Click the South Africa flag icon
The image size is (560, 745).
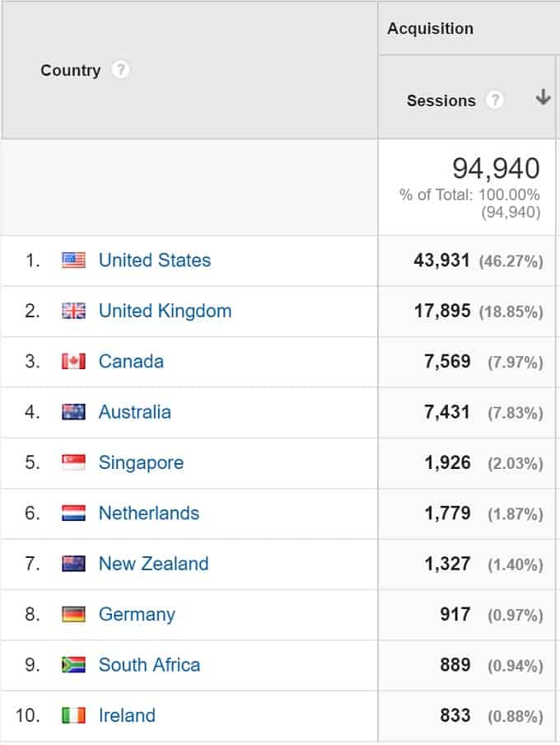73,665
